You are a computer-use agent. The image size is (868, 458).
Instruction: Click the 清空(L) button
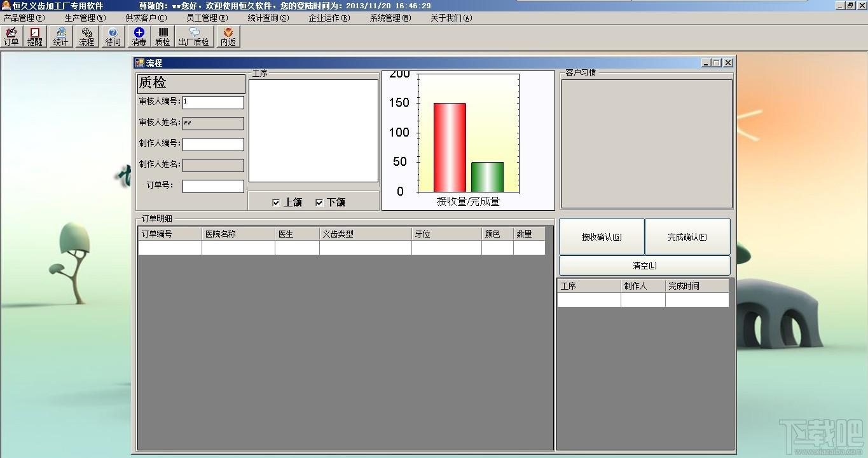(x=645, y=266)
